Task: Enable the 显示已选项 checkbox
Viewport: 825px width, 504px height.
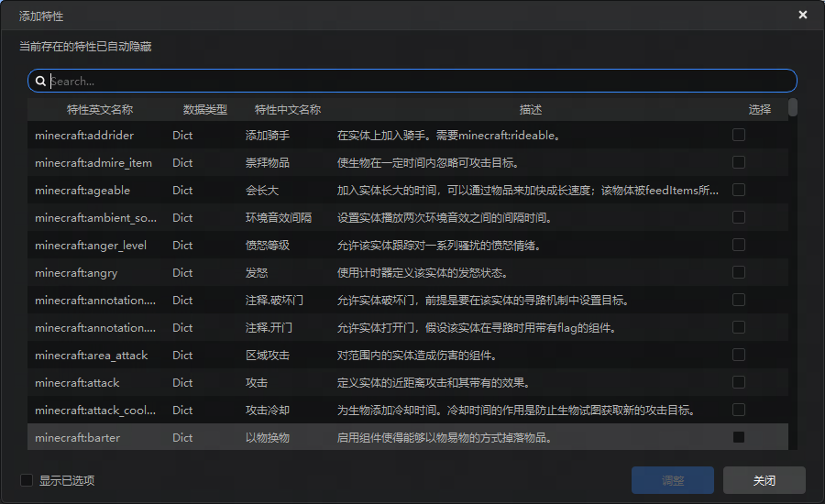Action: 27,480
